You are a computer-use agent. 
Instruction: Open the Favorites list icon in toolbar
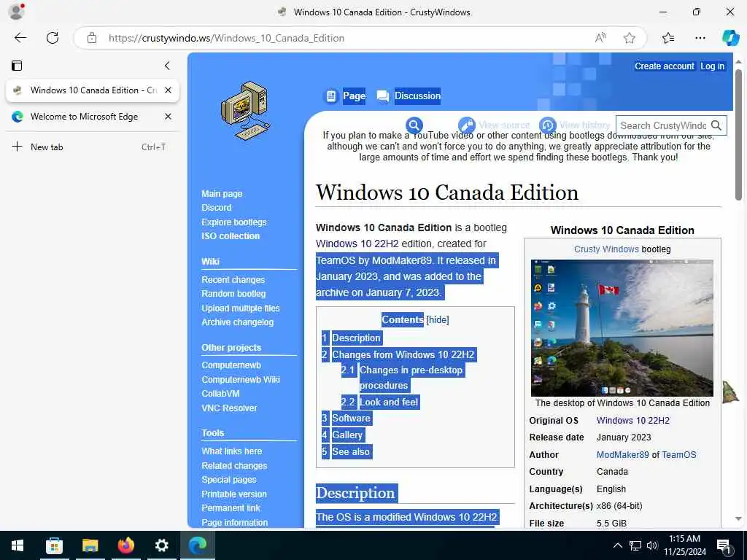668,38
